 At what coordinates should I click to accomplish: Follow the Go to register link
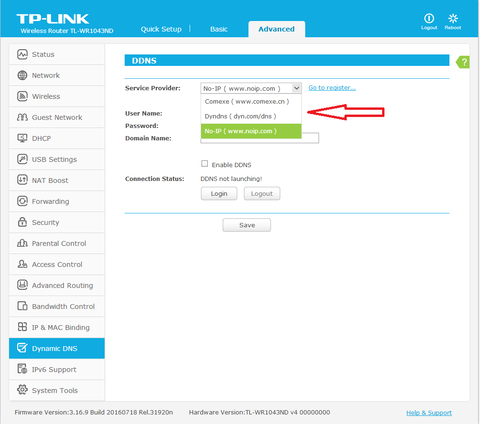[x=332, y=88]
